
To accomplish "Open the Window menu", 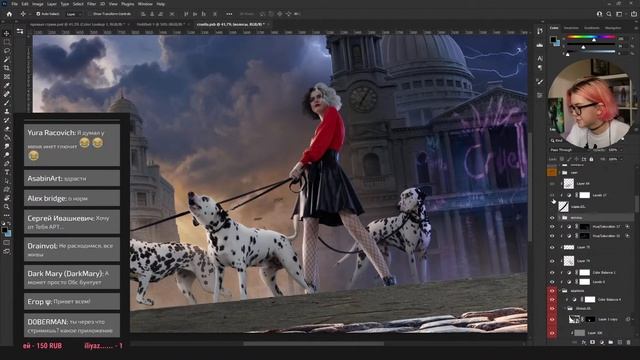I will 145,4.
